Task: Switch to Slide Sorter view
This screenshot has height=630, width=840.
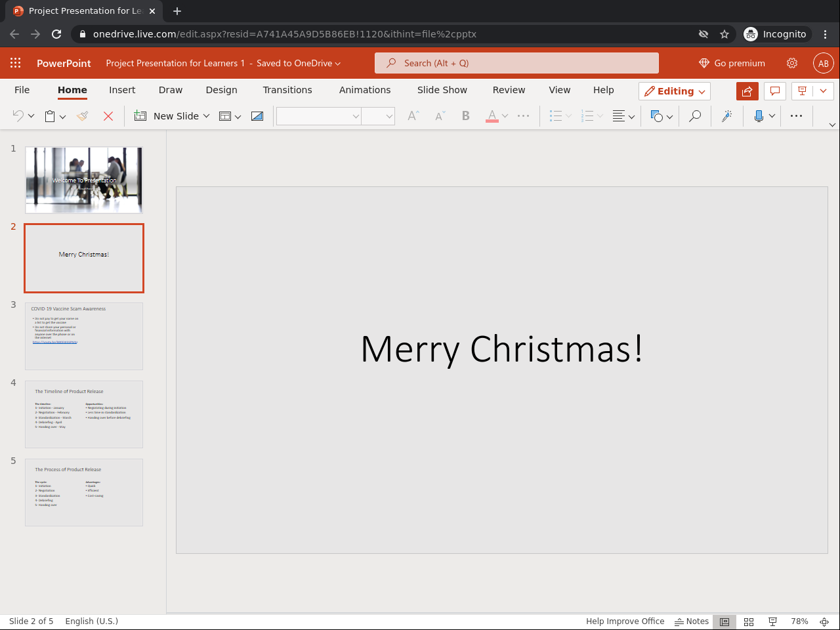Action: 749,621
